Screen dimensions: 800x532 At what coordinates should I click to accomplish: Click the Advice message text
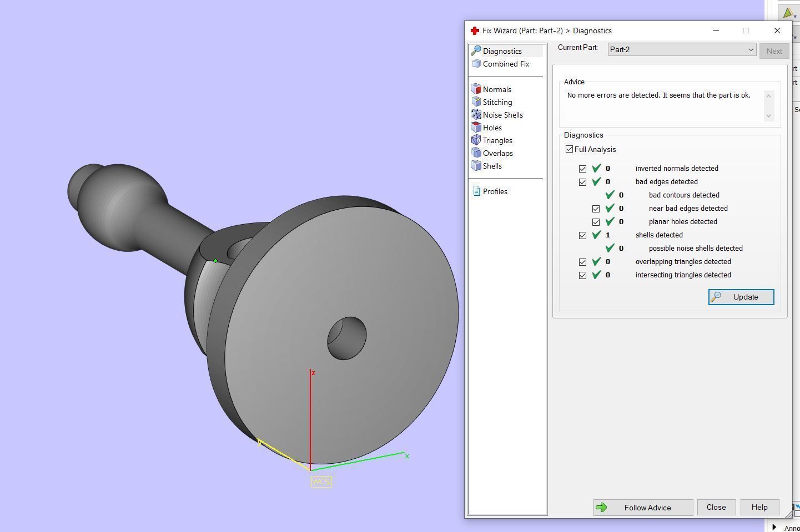pos(658,95)
